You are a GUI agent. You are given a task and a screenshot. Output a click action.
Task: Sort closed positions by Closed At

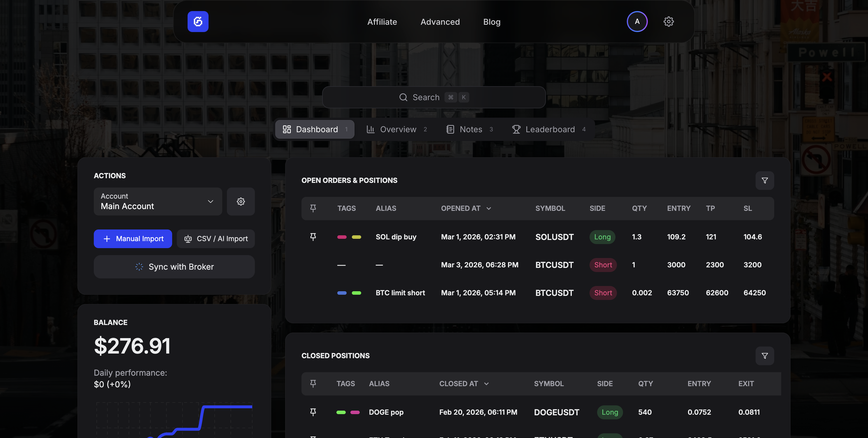464,384
